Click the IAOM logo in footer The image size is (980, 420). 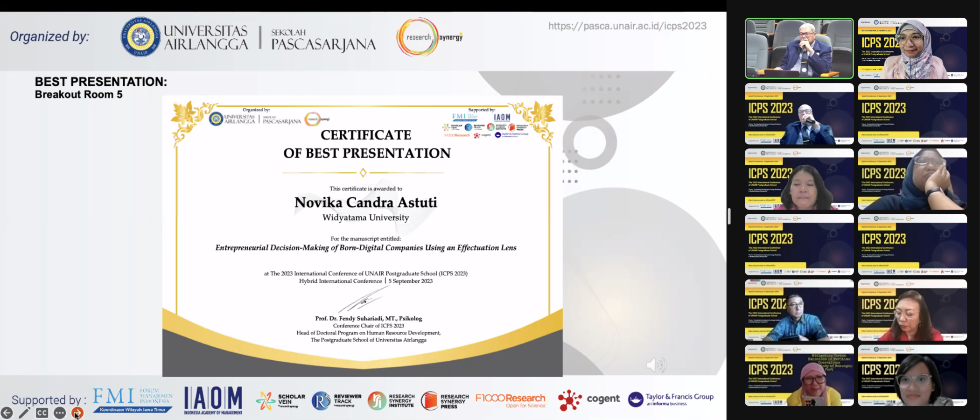tap(213, 400)
